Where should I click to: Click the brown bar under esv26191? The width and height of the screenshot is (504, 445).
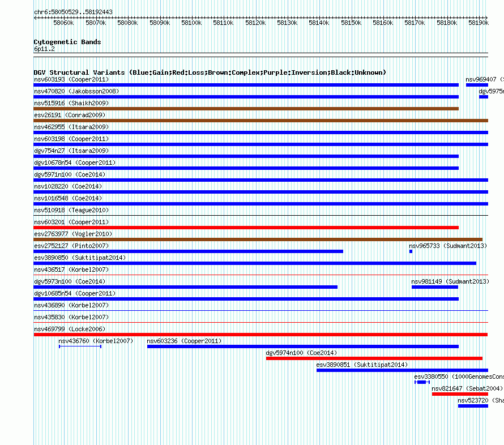[261, 121]
